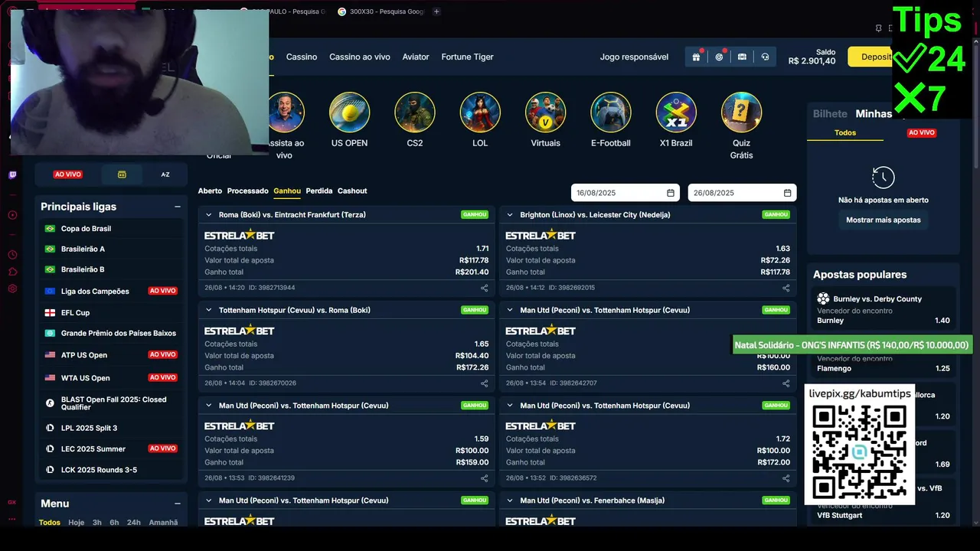This screenshot has width=980, height=551.
Task: Collapse the Menu section
Action: 178,504
